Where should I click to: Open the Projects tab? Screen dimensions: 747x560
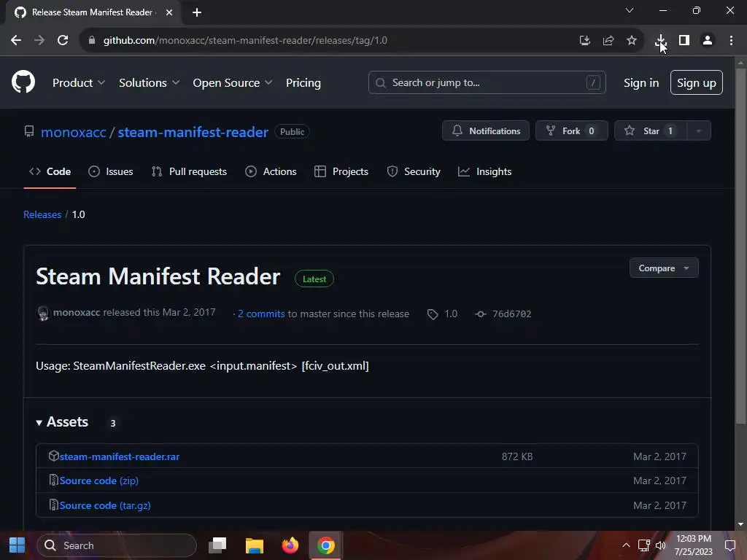click(x=341, y=171)
